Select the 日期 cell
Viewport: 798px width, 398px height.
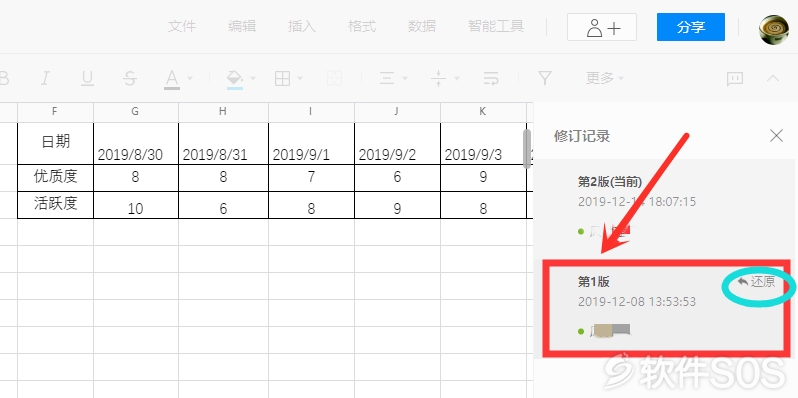point(55,143)
